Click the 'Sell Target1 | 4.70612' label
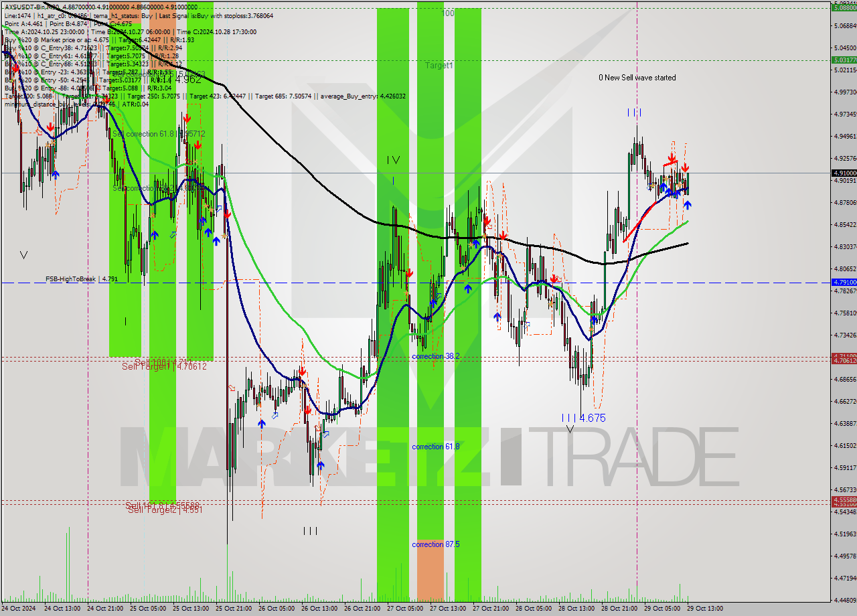 click(164, 366)
